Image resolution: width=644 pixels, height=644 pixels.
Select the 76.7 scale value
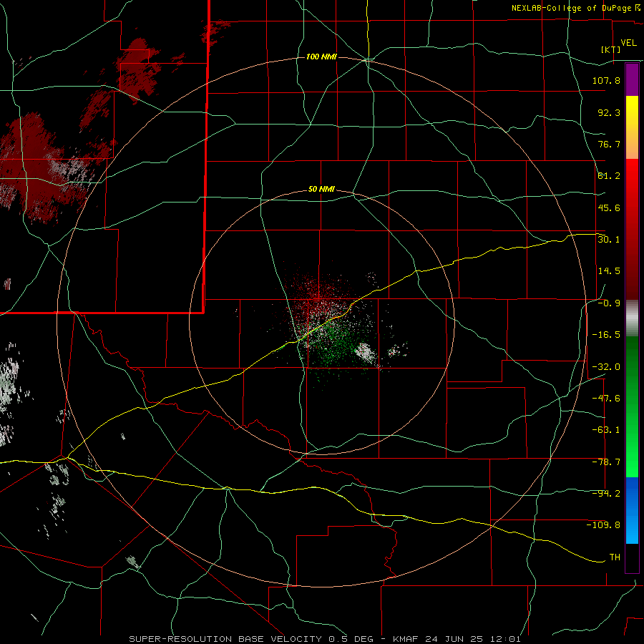[609, 144]
